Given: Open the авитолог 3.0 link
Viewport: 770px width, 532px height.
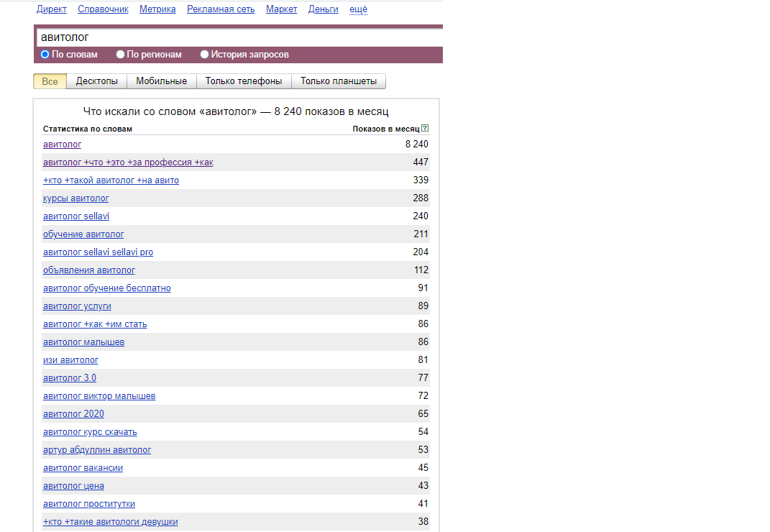Looking at the screenshot, I should coord(70,377).
